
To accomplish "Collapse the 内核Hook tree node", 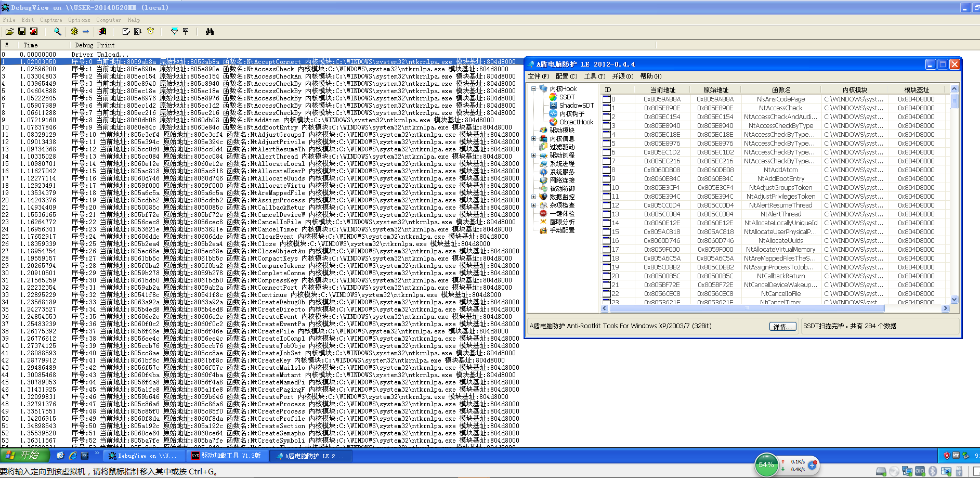I will click(533, 89).
